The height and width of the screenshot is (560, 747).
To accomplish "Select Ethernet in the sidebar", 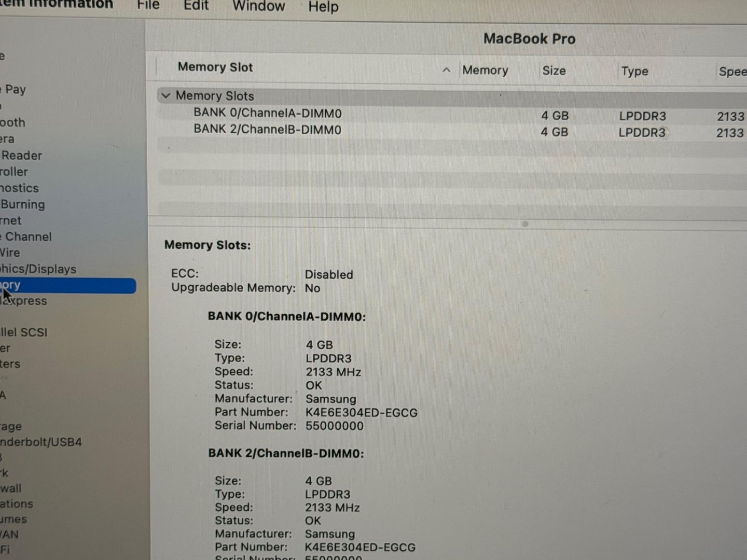I will [x=11, y=220].
